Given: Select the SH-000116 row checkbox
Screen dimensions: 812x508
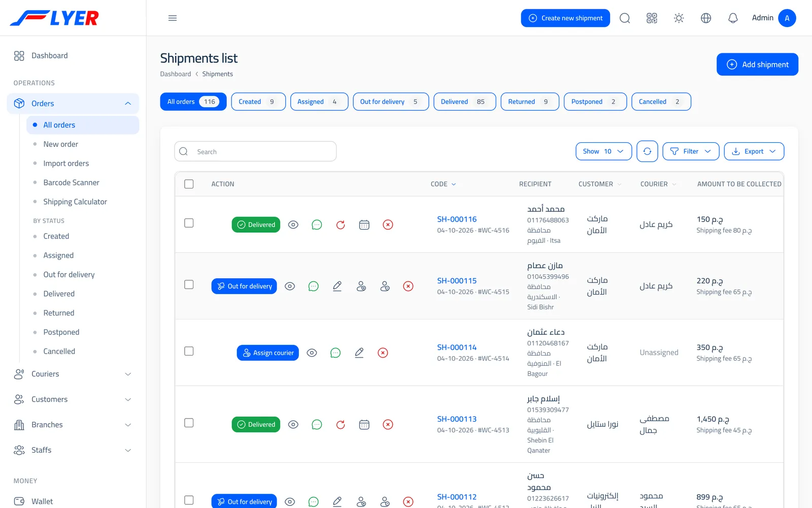Looking at the screenshot, I should pyautogui.click(x=189, y=223).
